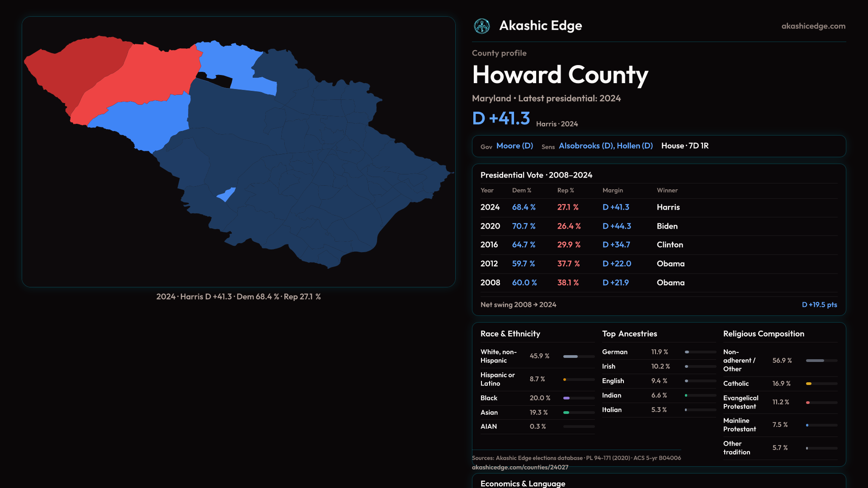868x488 pixels.
Task: Click the Religious Composition heading
Action: click(763, 334)
